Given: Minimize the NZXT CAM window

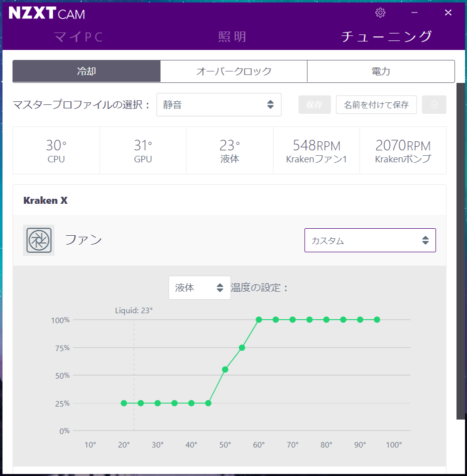Looking at the screenshot, I should tap(414, 12).
